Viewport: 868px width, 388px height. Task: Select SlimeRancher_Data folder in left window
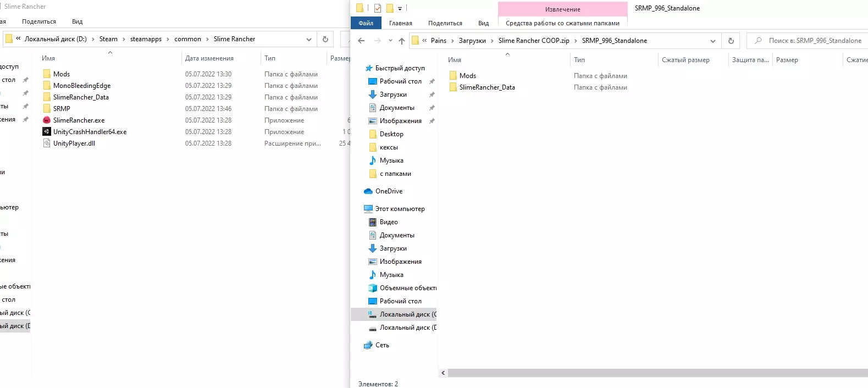coord(81,97)
